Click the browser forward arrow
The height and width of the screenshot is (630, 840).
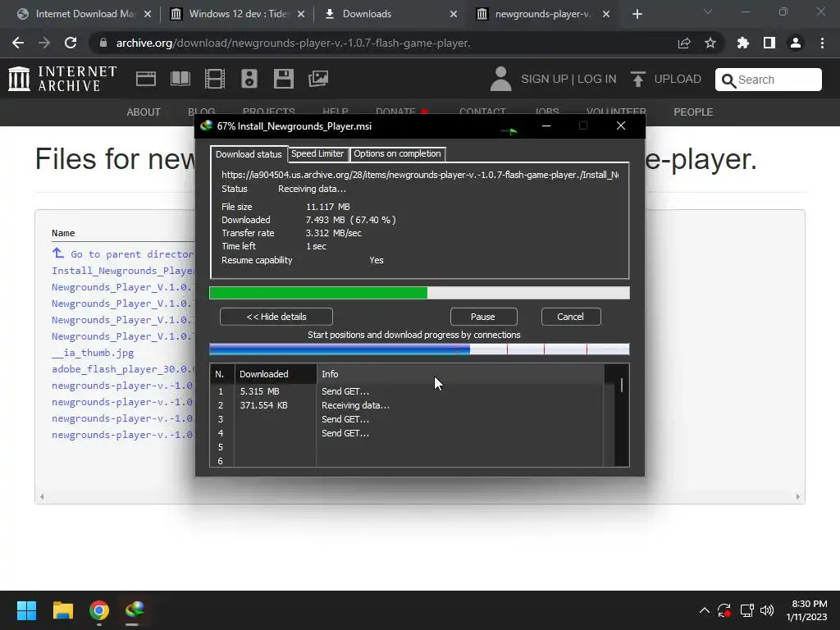click(44, 43)
